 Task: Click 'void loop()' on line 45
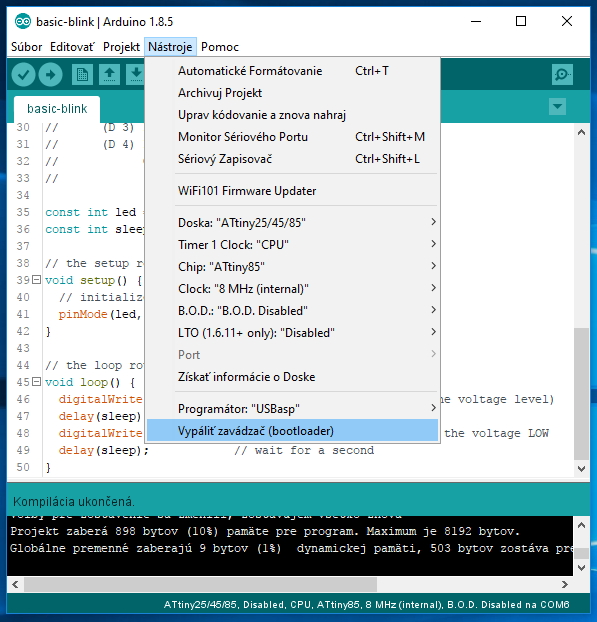82,382
